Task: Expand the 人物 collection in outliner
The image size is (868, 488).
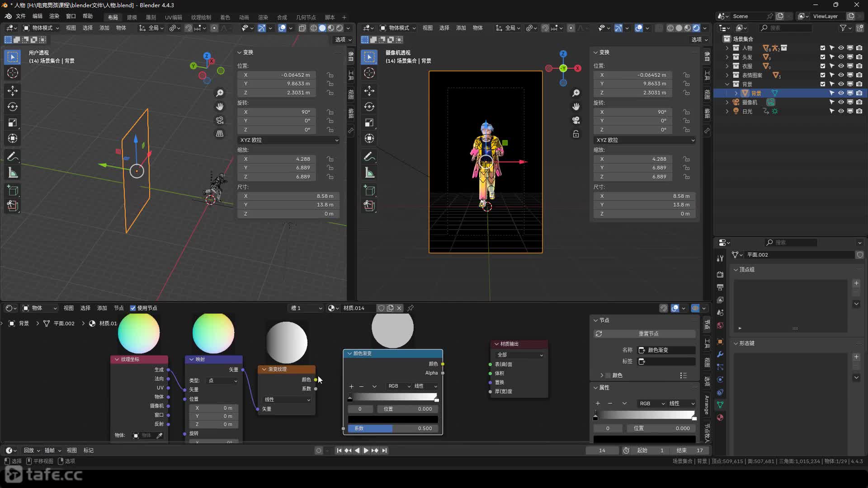Action: tap(727, 48)
